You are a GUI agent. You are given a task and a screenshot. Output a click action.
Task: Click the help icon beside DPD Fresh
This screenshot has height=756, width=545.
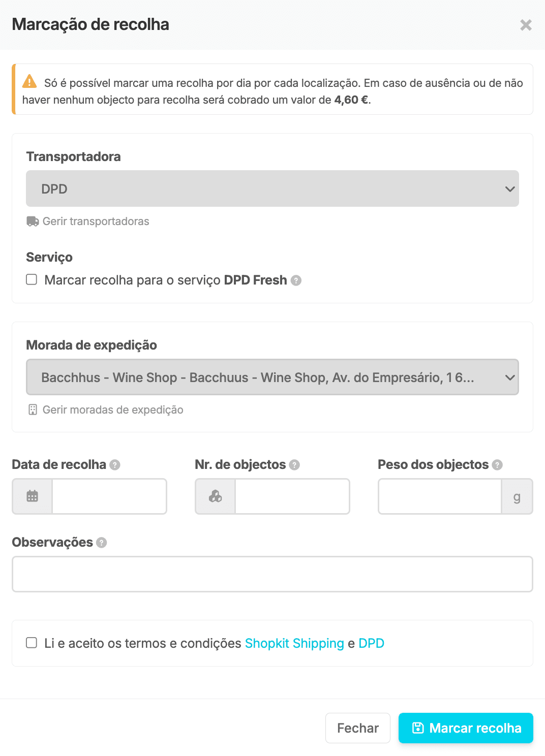click(296, 280)
